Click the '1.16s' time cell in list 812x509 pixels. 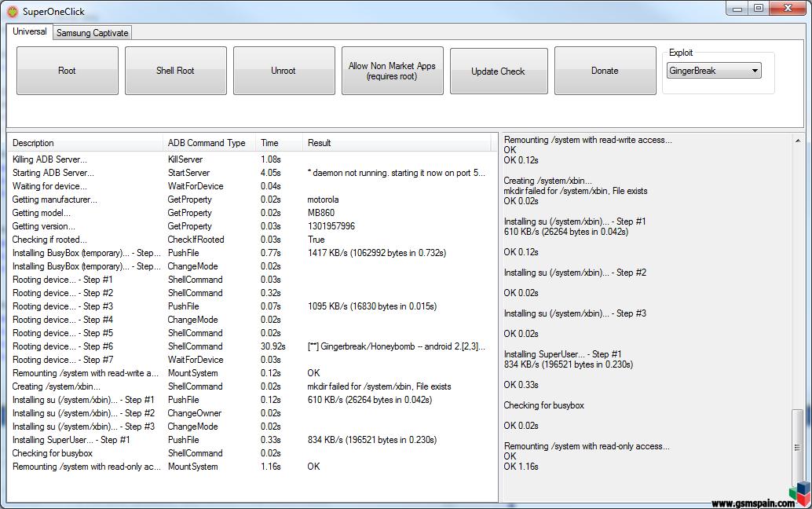click(x=270, y=467)
